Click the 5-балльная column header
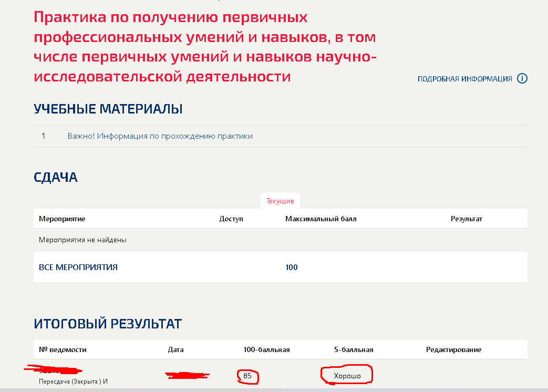 coord(354,349)
